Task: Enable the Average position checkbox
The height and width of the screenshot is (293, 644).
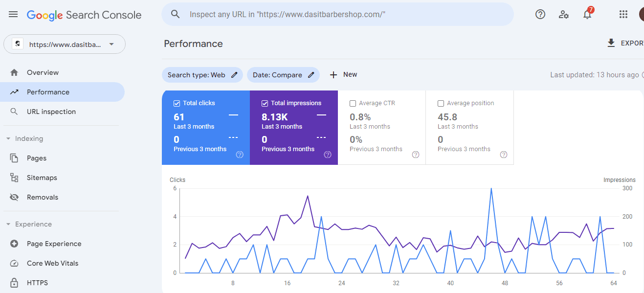Action: (x=441, y=103)
